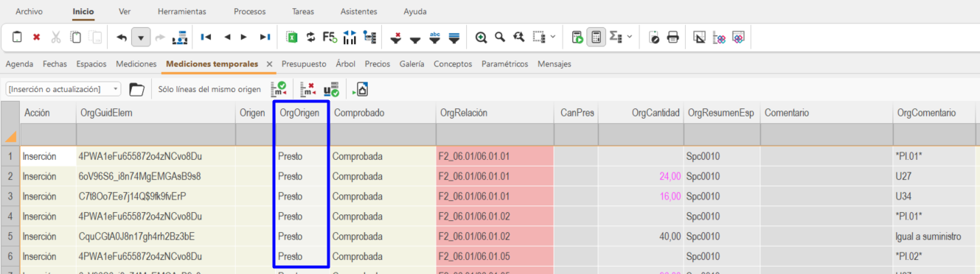Click the refresh circular arrows icon

pyautogui.click(x=310, y=37)
